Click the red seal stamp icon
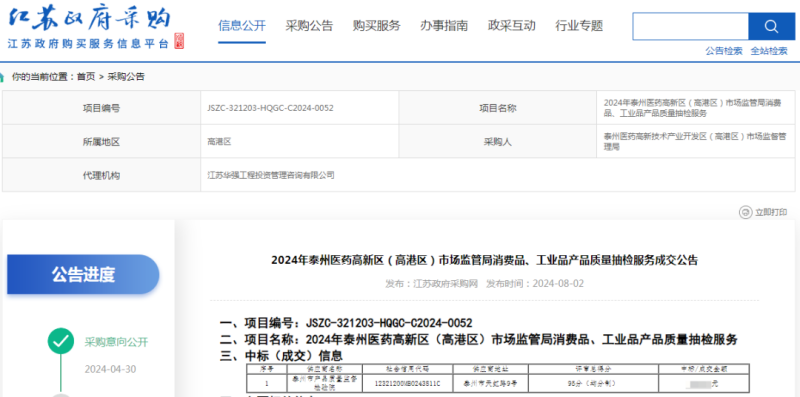The image size is (800, 397). (179, 41)
